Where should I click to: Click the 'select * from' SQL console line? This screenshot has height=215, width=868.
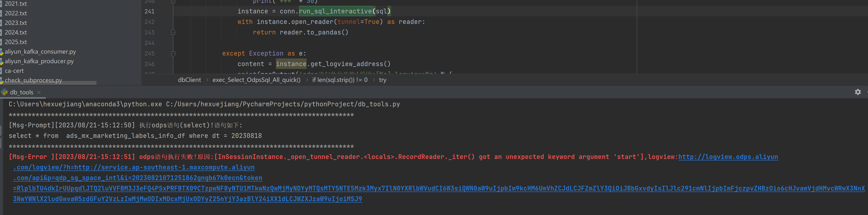pyautogui.click(x=135, y=136)
